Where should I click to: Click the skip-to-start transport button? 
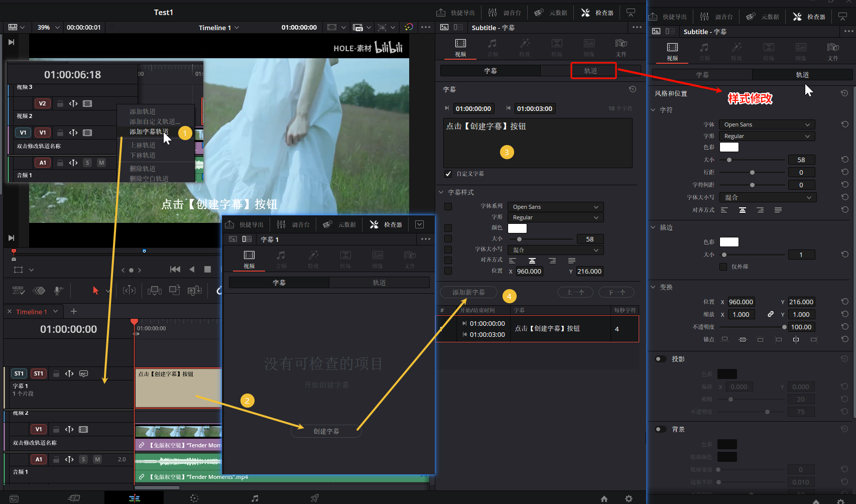coord(175,270)
